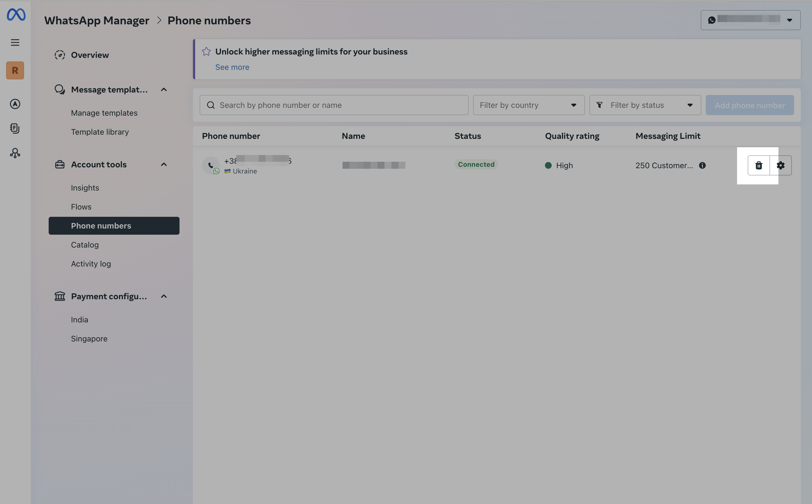
Task: Click the Payment configuration bank icon
Action: click(x=60, y=296)
